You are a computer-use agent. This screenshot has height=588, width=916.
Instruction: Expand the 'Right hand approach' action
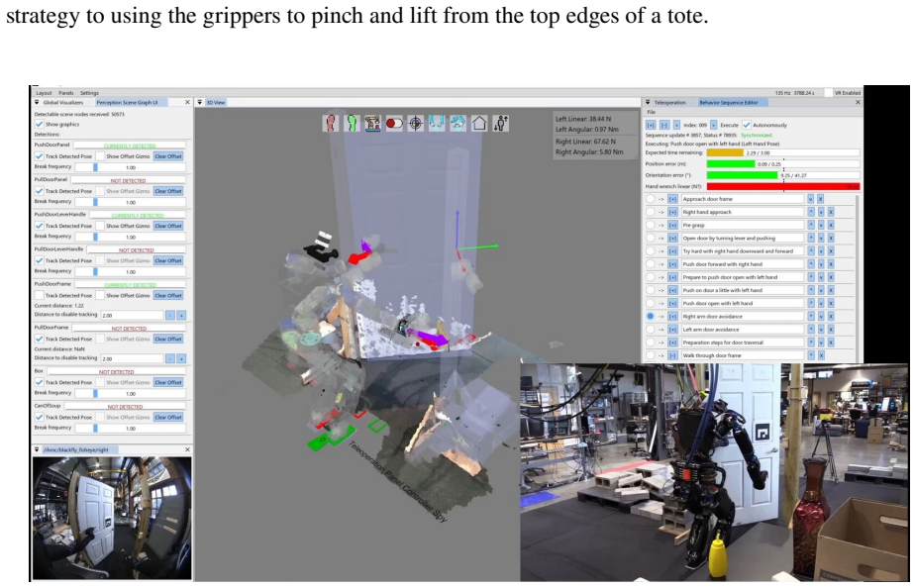[673, 212]
